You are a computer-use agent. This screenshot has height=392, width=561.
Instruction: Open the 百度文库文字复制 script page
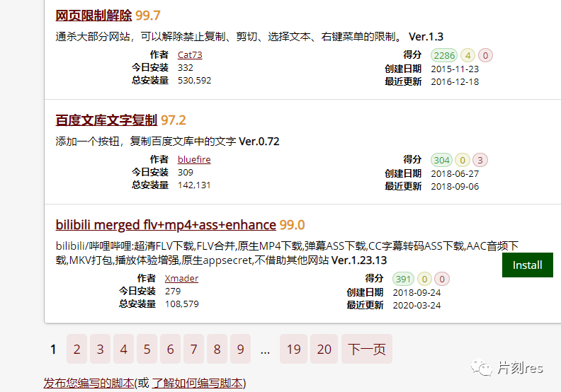point(106,120)
